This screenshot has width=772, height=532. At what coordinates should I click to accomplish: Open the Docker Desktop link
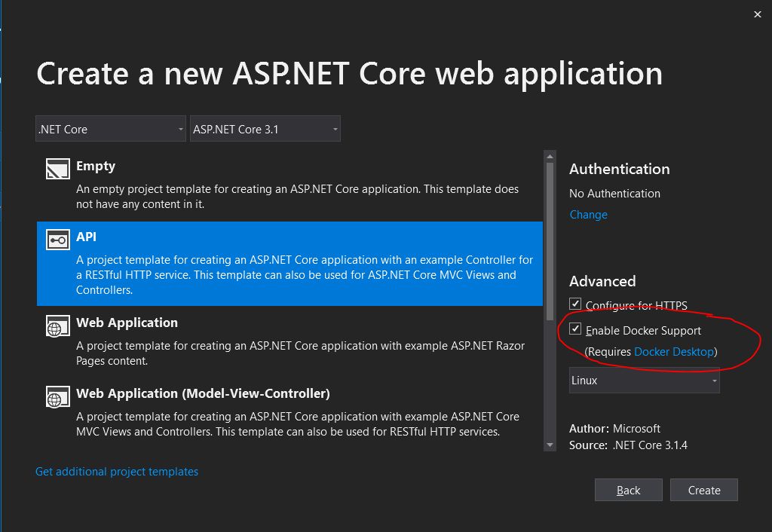(673, 352)
